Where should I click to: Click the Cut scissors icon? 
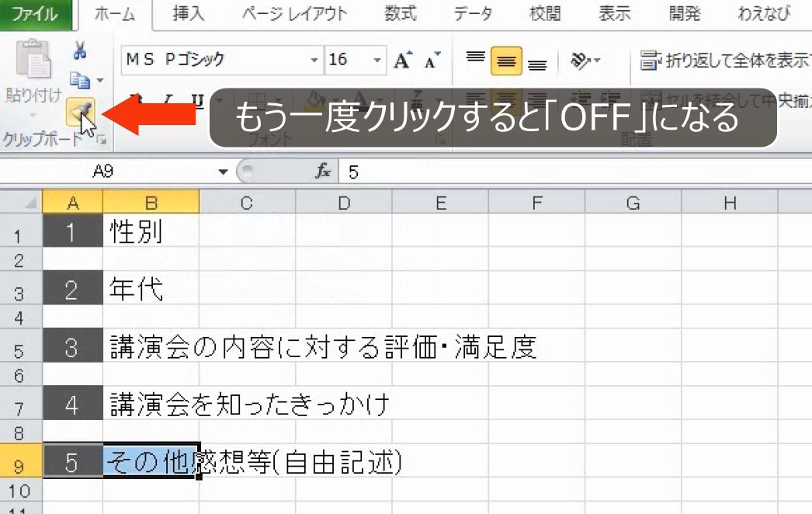(x=80, y=50)
